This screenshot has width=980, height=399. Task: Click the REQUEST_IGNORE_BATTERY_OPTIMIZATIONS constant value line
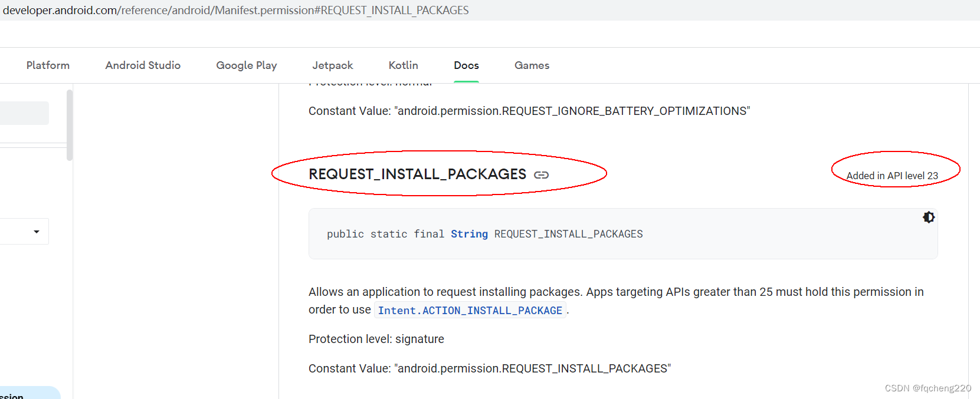(x=529, y=111)
